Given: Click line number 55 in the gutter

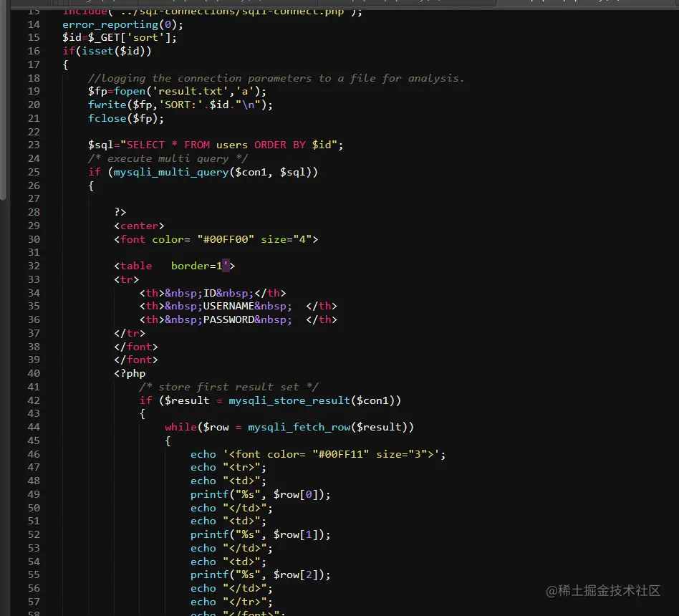Looking at the screenshot, I should (x=34, y=575).
